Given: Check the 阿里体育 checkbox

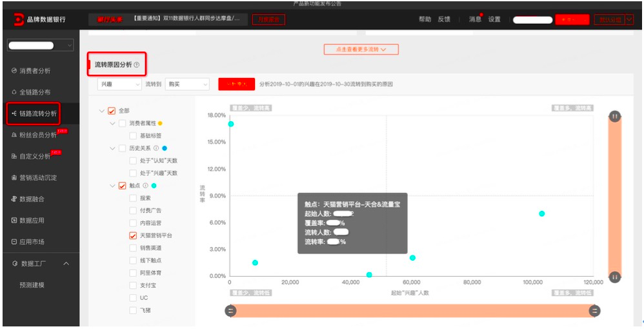Looking at the screenshot, I should pos(133,273).
